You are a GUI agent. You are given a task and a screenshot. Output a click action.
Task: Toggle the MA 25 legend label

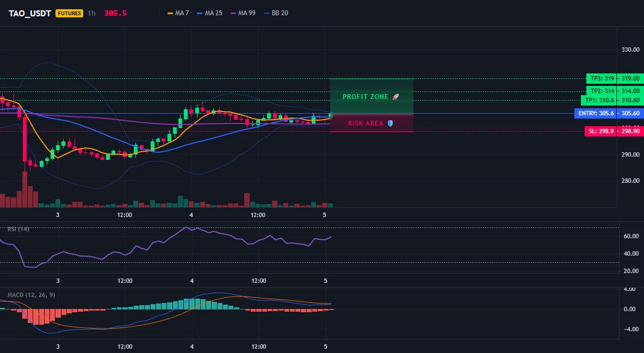(x=214, y=13)
